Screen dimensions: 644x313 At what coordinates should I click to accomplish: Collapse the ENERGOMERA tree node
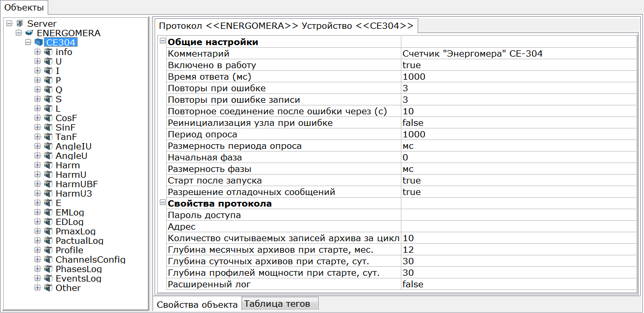[19, 33]
